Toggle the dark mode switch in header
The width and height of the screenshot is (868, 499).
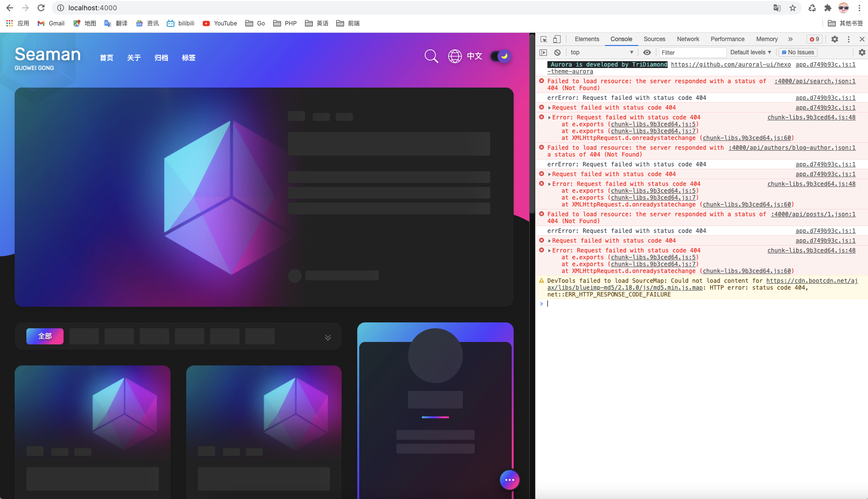tap(499, 56)
